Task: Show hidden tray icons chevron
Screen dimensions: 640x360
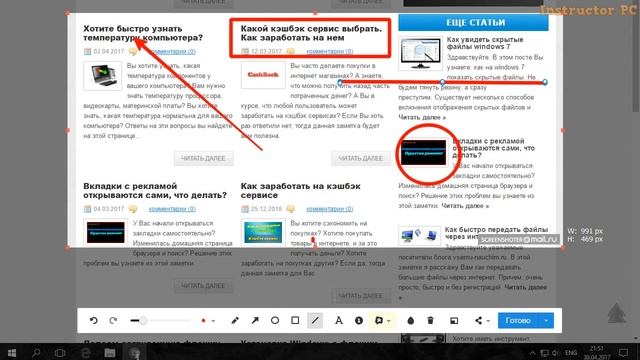Action: (x=532, y=353)
